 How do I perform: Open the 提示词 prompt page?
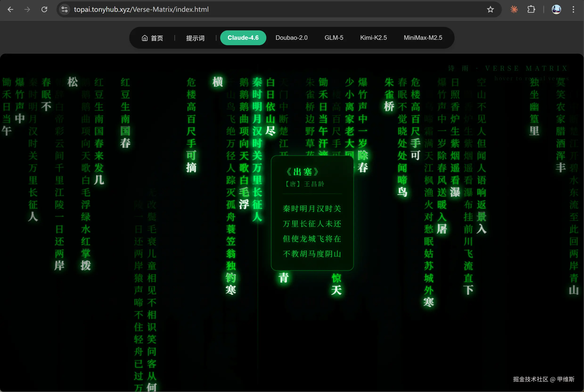(195, 38)
